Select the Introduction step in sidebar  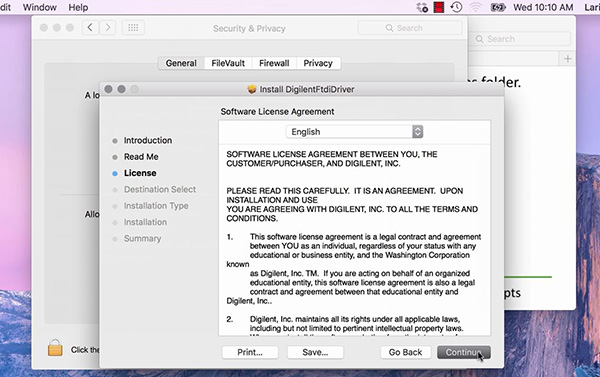coord(148,140)
